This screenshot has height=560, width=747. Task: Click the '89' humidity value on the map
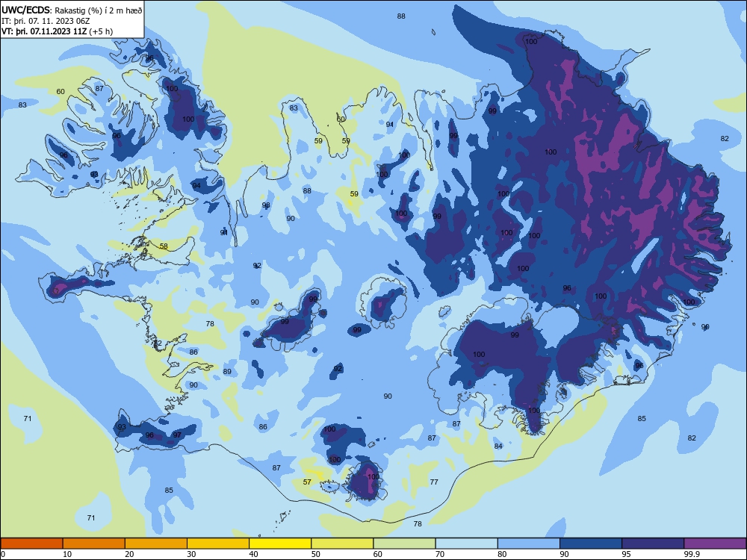227,372
